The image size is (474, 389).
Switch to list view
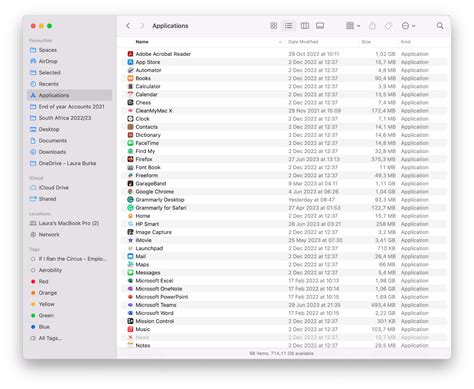[x=289, y=26]
